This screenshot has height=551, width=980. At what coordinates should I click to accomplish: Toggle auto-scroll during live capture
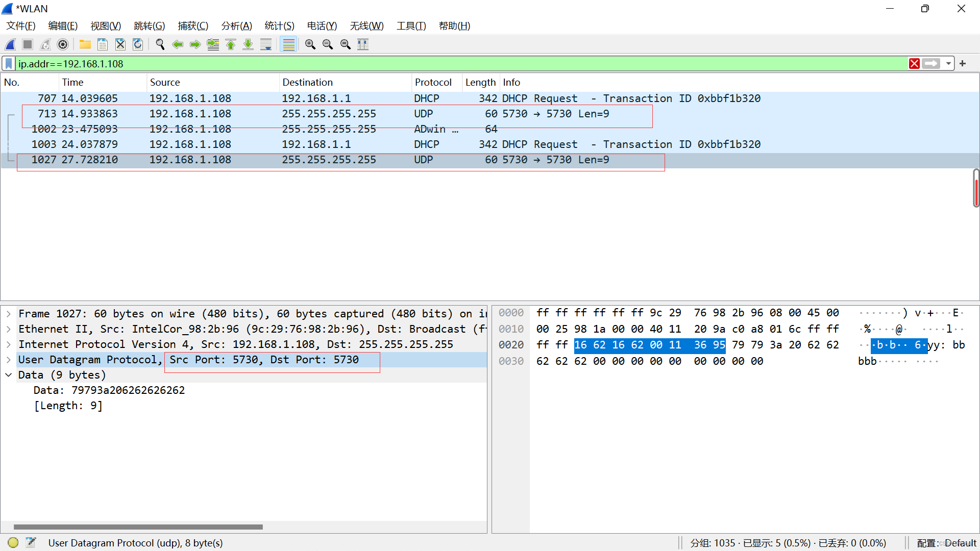266,44
